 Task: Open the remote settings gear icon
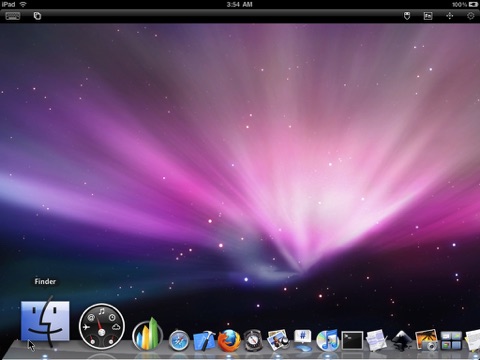(471, 16)
